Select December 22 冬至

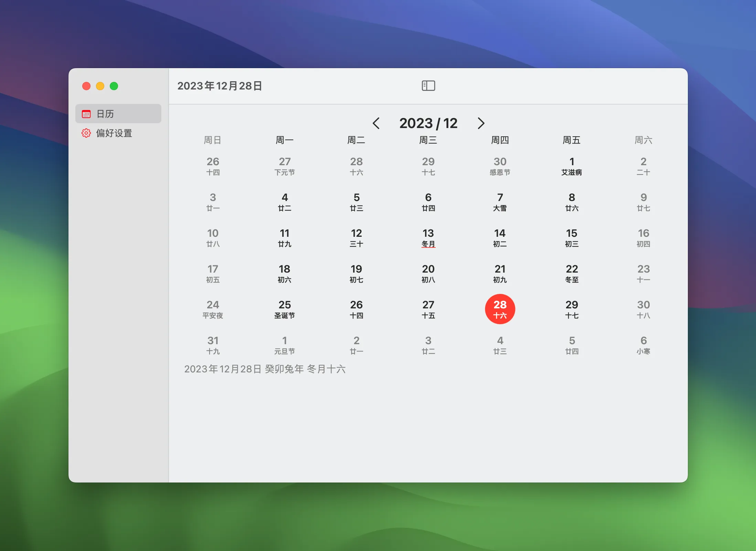(572, 273)
